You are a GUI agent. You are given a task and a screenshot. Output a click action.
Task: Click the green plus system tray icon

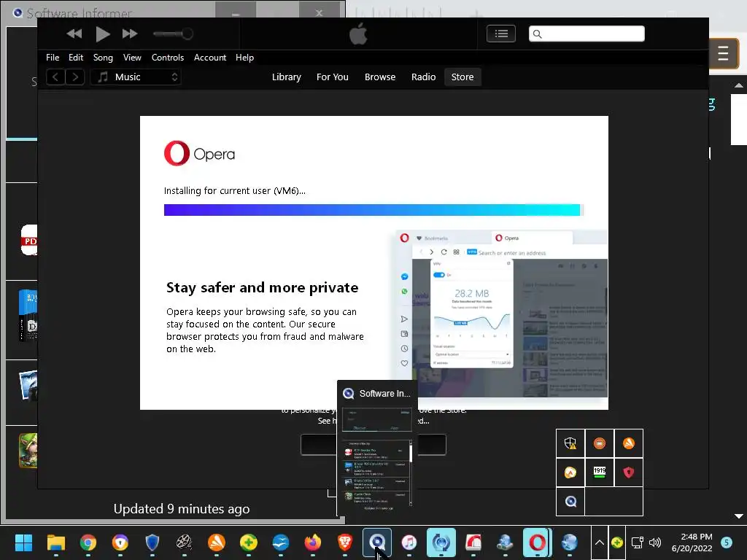[x=617, y=542]
